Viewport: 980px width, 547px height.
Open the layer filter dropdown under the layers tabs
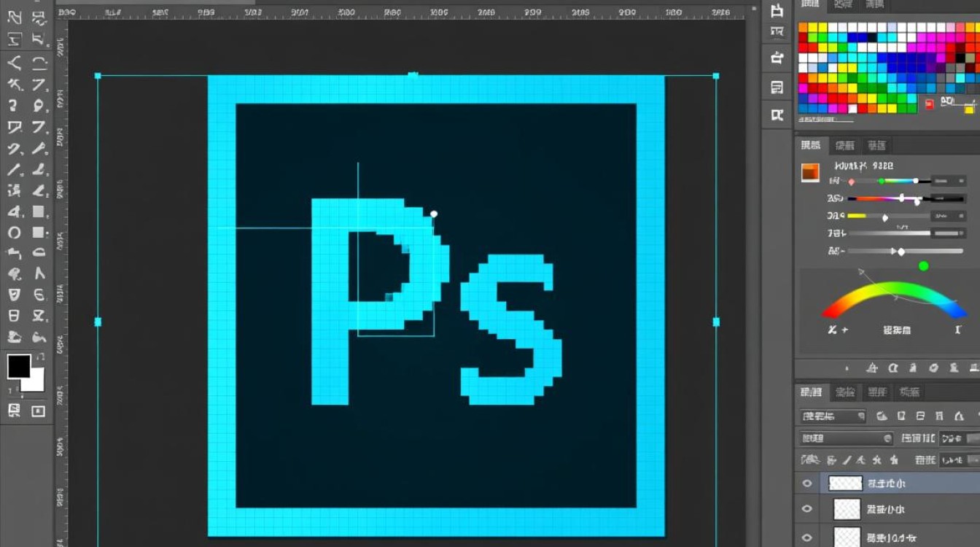pyautogui.click(x=832, y=416)
